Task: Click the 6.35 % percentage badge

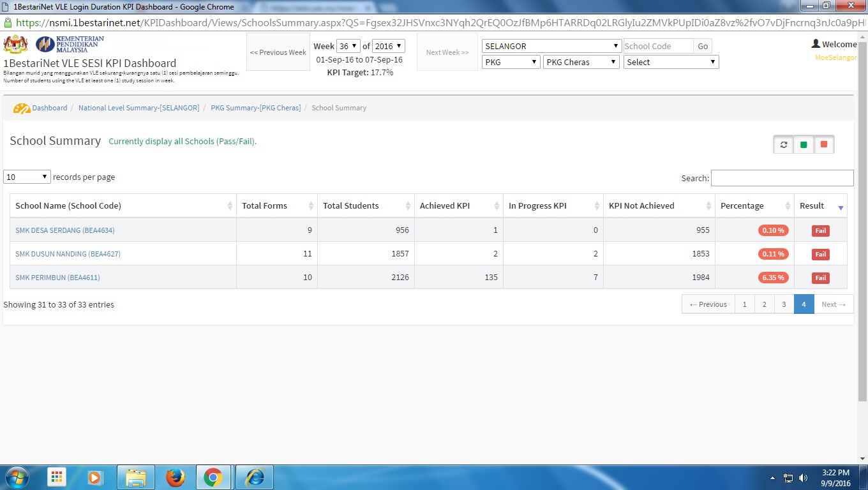Action: click(774, 278)
